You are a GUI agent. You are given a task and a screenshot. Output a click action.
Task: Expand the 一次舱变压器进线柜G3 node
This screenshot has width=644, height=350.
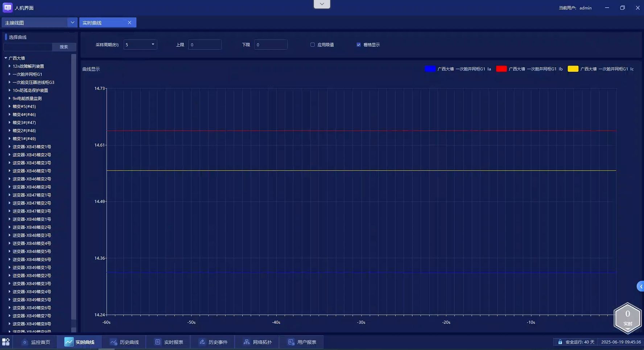coord(9,82)
